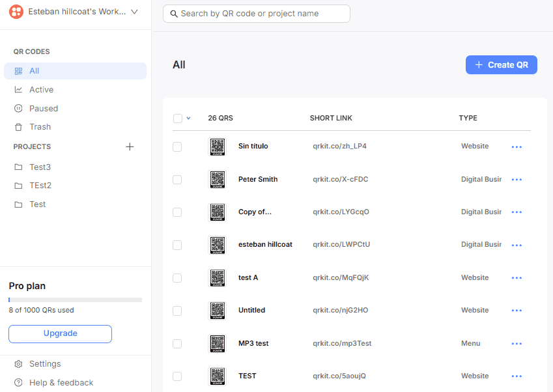The height and width of the screenshot is (392, 553).
Task: Expand the workspace switcher dropdown
Action: [x=135, y=12]
